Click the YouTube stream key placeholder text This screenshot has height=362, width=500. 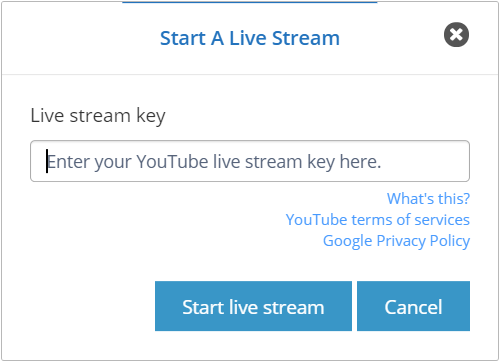coord(214,162)
